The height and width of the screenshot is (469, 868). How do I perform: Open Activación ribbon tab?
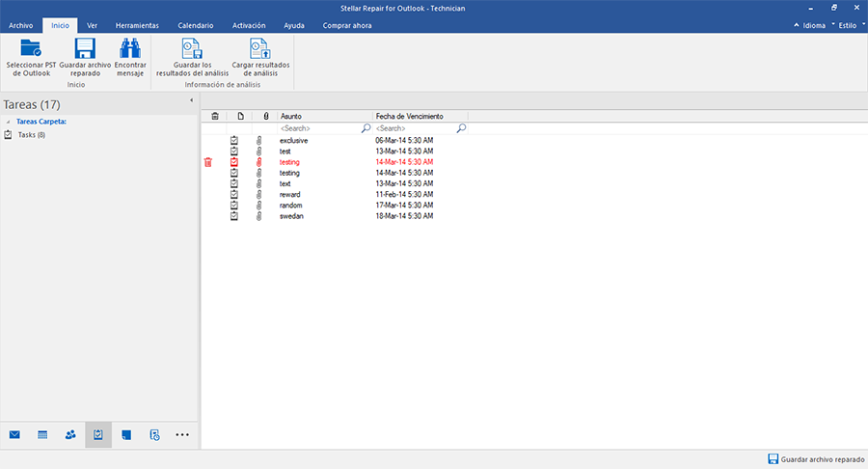249,25
